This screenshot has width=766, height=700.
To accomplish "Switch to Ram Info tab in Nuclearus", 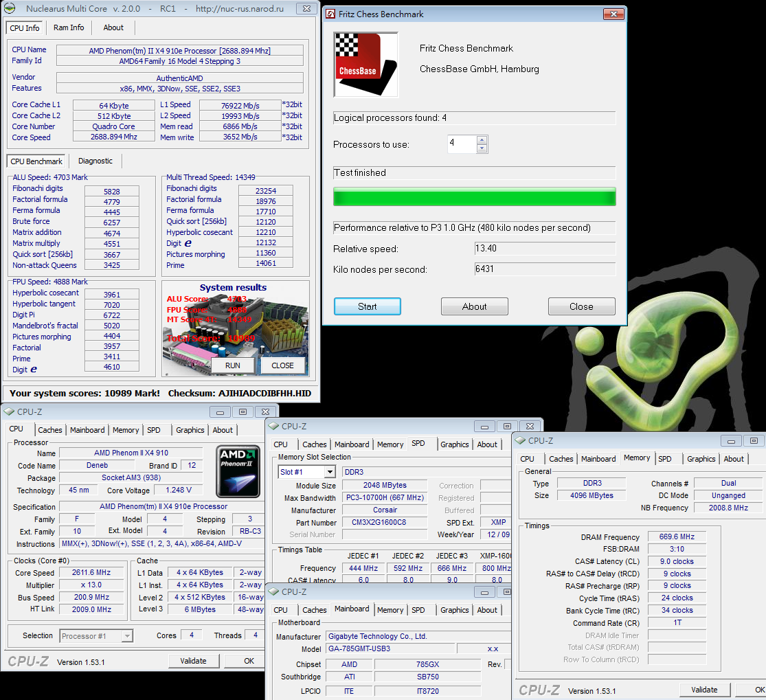I will (x=69, y=27).
